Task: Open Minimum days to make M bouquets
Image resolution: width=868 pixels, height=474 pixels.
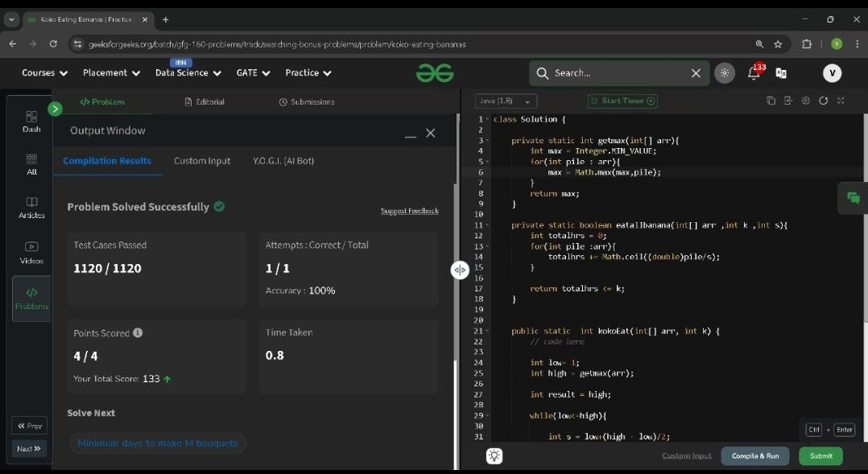Action: click(158, 443)
